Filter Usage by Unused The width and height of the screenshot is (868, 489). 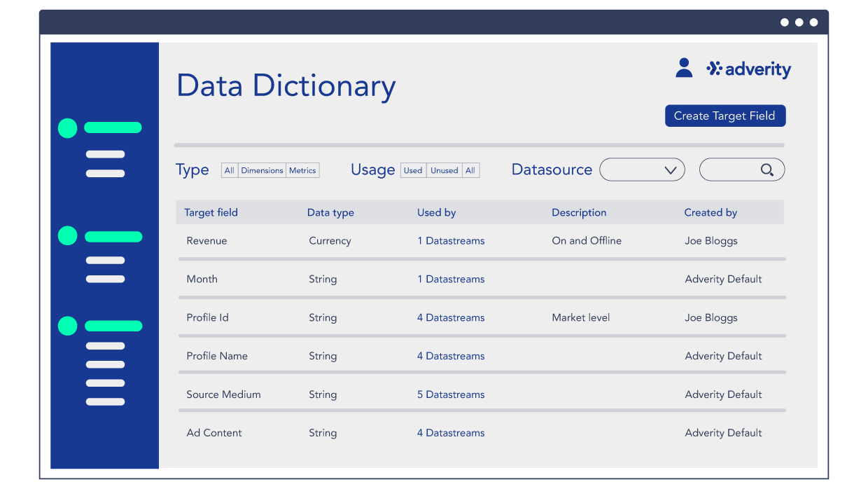444,170
